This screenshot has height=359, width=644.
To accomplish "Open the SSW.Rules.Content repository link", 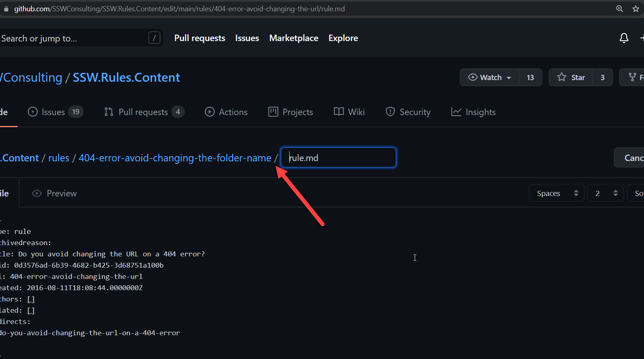I will pos(126,77).
